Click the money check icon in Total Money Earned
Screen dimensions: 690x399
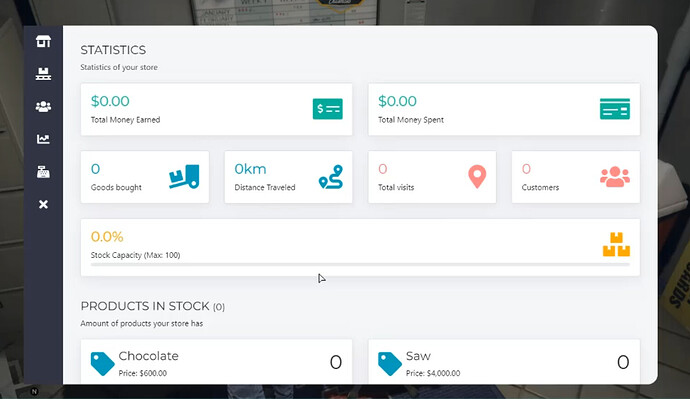tap(328, 109)
